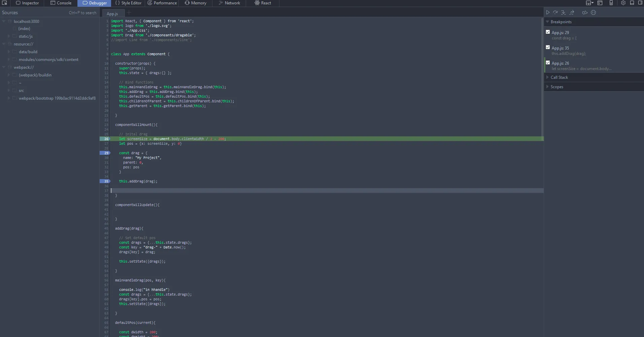Select the (webpack)/buildin folder
This screenshot has width=644, height=337.
click(35, 75)
